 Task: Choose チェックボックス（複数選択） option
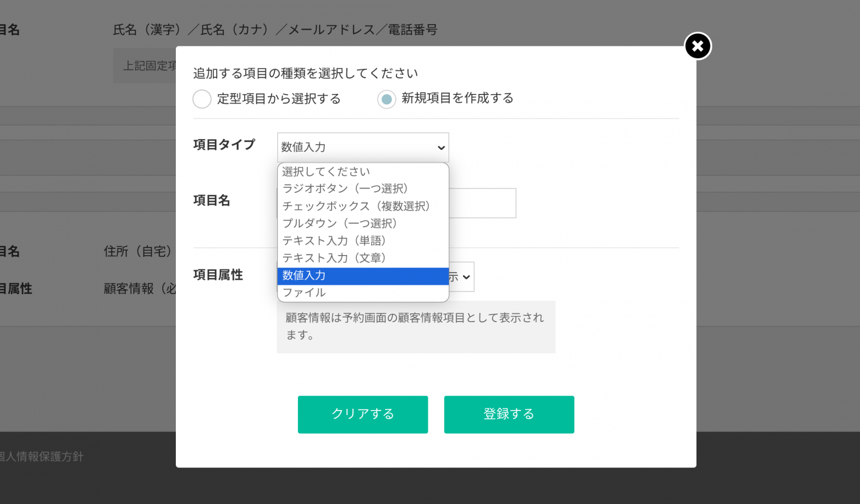point(356,206)
